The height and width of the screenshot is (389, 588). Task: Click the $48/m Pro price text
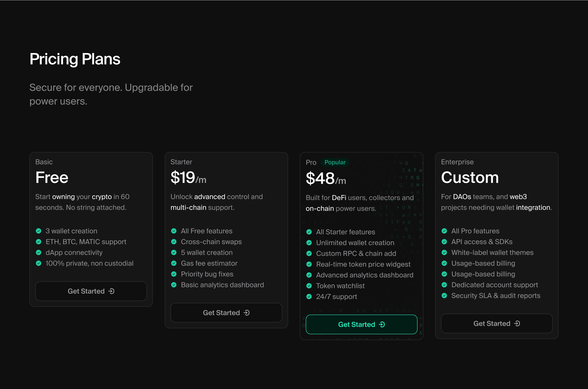tap(326, 178)
